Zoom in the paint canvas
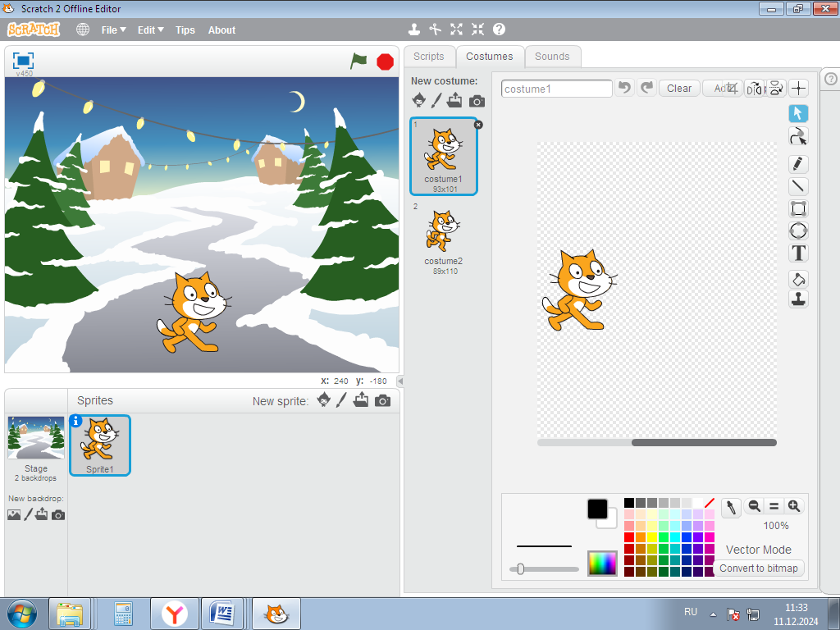This screenshot has width=840, height=630. click(794, 505)
